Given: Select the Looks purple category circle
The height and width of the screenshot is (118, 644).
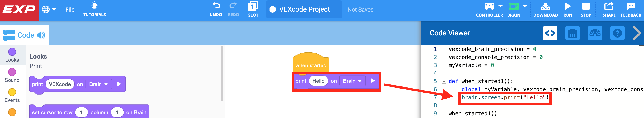Looking at the screenshot, I should 12,52.
